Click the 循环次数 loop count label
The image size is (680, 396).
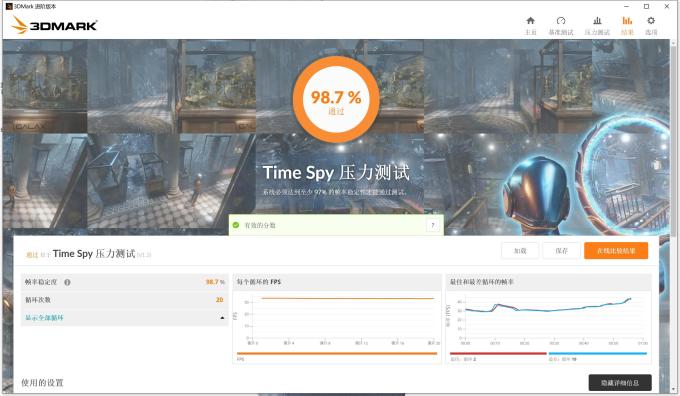point(37,300)
